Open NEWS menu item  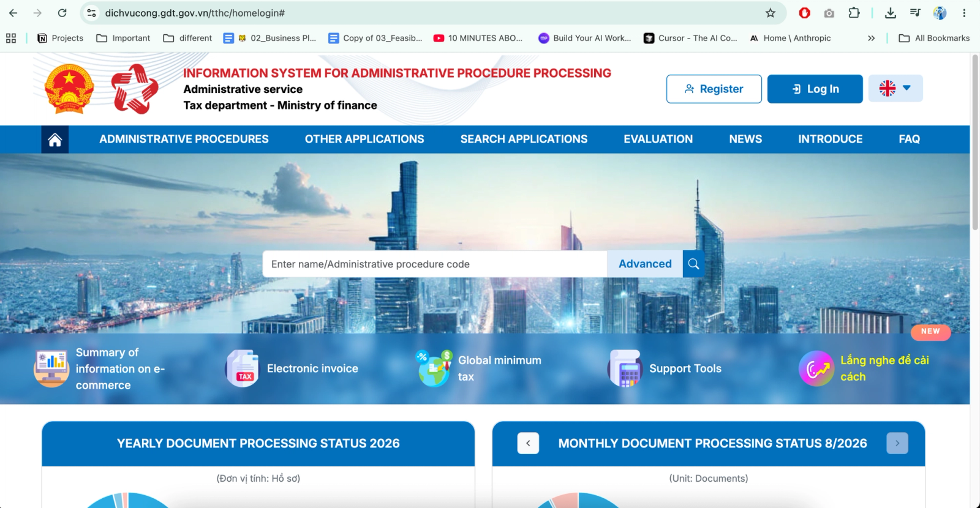[745, 140]
